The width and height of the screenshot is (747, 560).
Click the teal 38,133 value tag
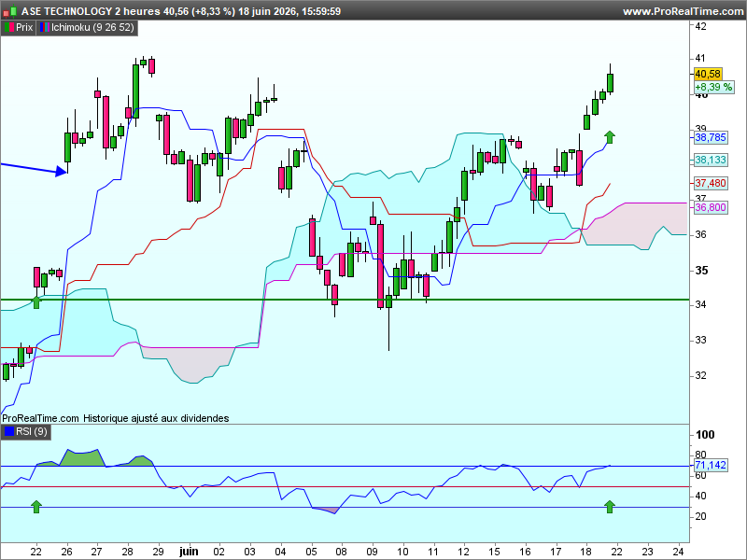[711, 160]
